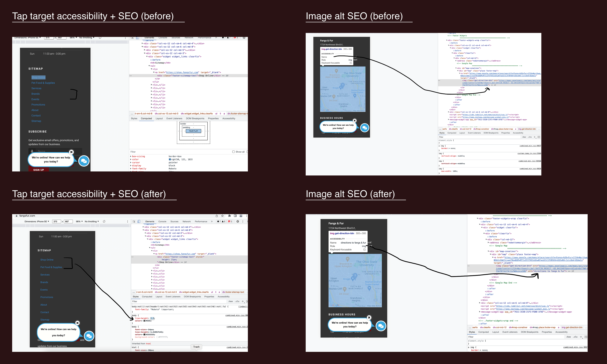Close chat popup X in Tap target (before) page
Viewport: 607px width, 364px height.
tap(71, 152)
